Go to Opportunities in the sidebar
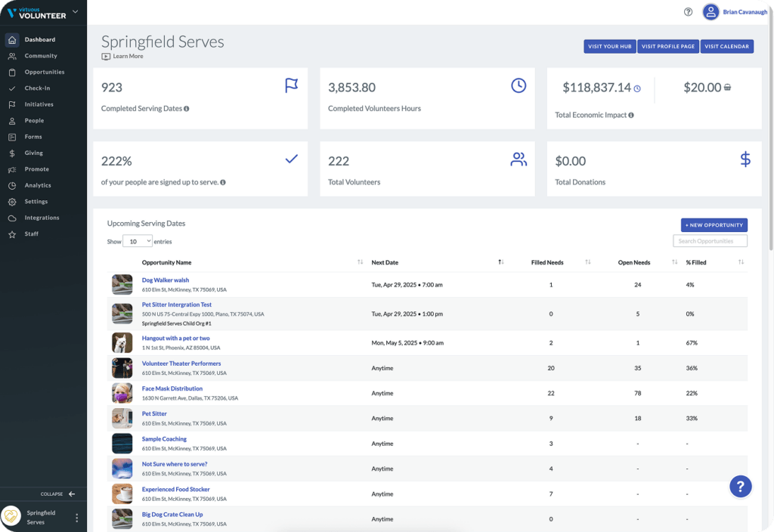 [x=45, y=72]
